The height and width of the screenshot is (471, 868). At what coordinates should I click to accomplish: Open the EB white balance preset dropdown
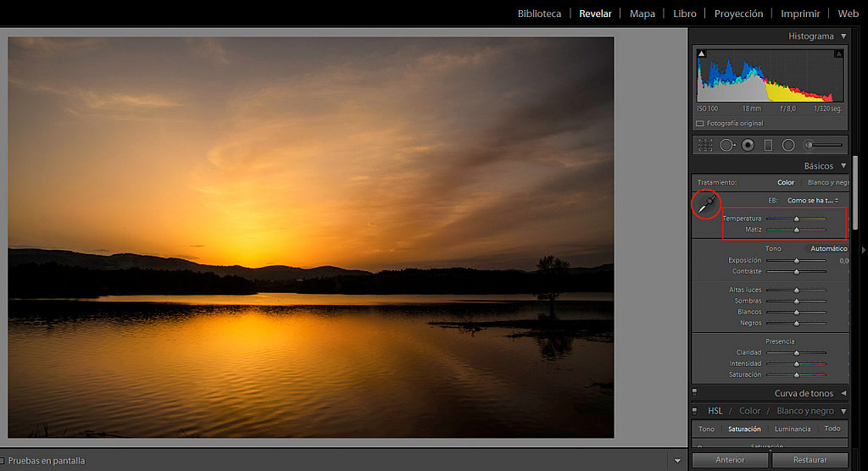812,200
